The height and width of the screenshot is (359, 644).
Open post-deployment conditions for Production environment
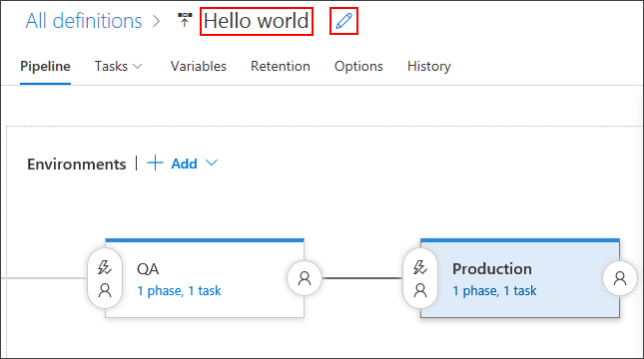620,278
